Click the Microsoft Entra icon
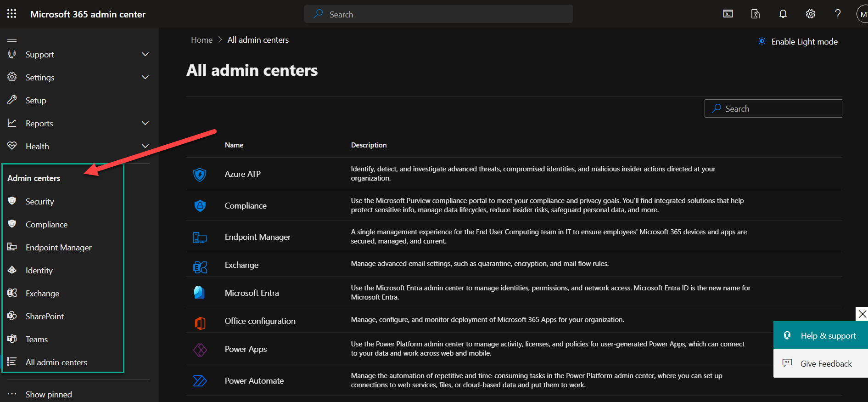This screenshot has height=402, width=868. tap(199, 292)
